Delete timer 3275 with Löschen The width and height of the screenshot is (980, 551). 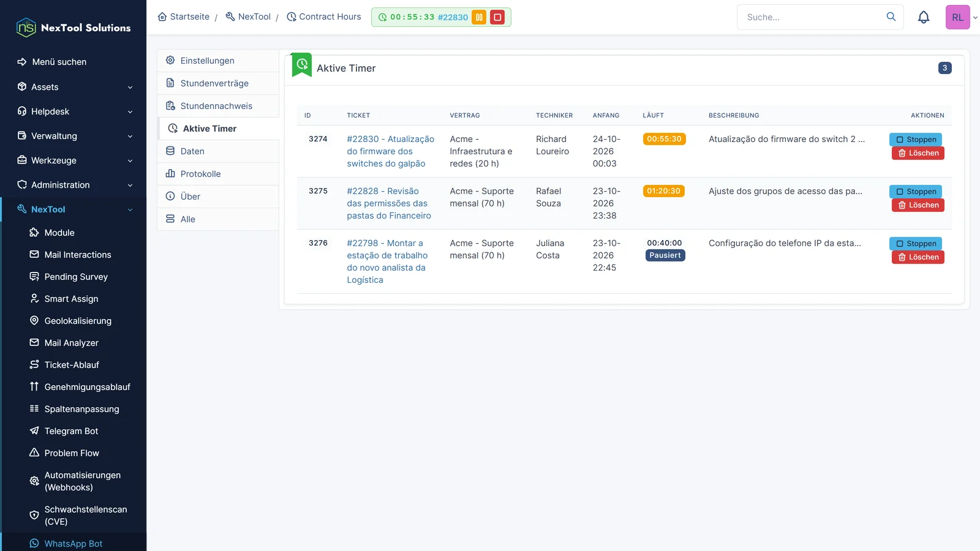point(918,205)
